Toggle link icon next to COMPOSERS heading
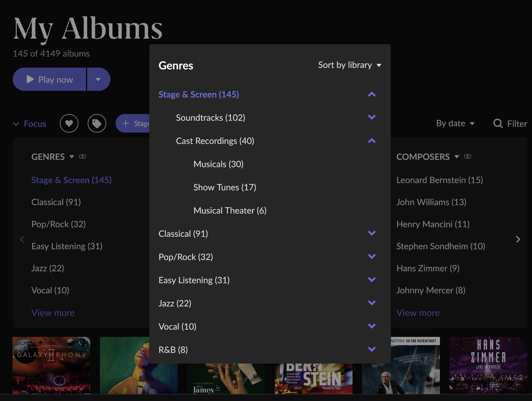532x401 pixels. click(x=468, y=157)
